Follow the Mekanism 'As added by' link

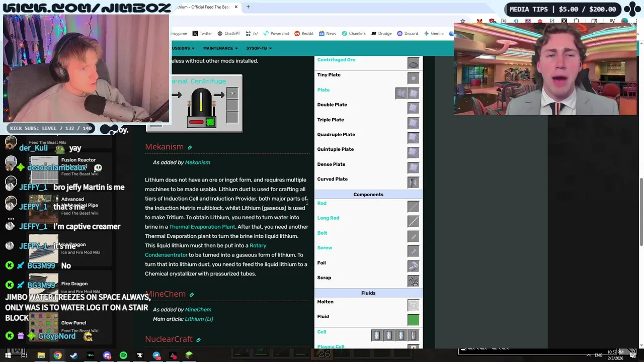[x=197, y=162]
